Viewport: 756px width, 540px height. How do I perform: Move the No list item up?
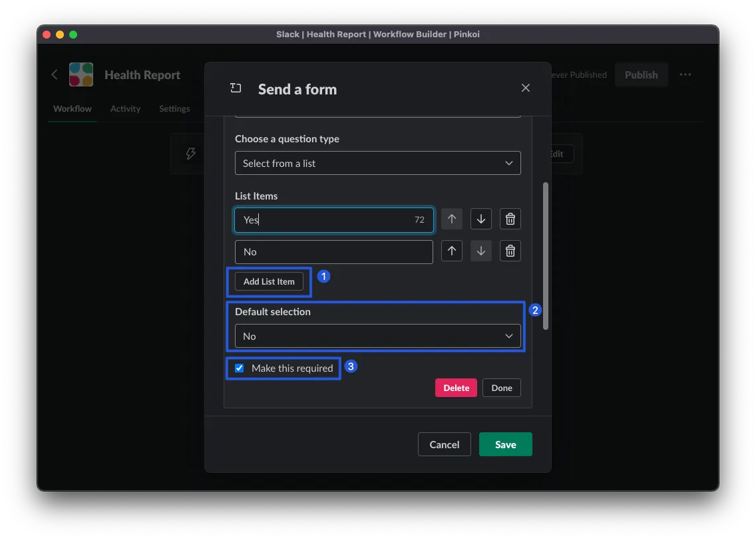click(451, 251)
